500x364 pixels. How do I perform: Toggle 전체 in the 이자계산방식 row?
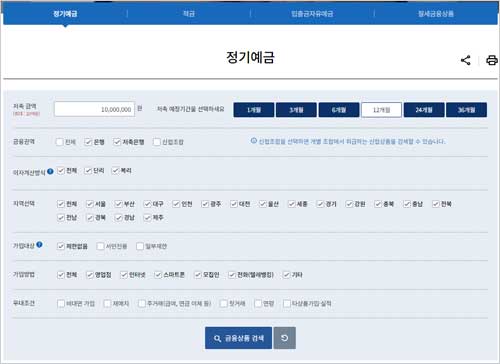[61, 171]
